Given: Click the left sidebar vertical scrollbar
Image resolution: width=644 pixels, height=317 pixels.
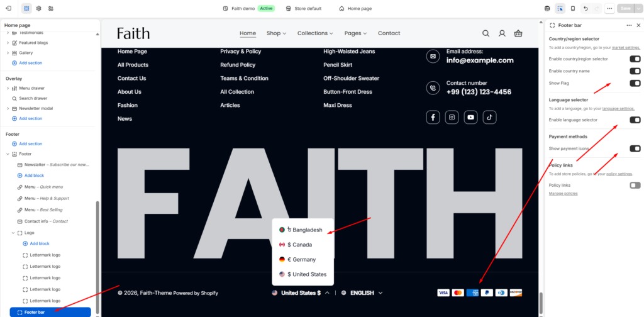Looking at the screenshot, I should pyautogui.click(x=97, y=257).
